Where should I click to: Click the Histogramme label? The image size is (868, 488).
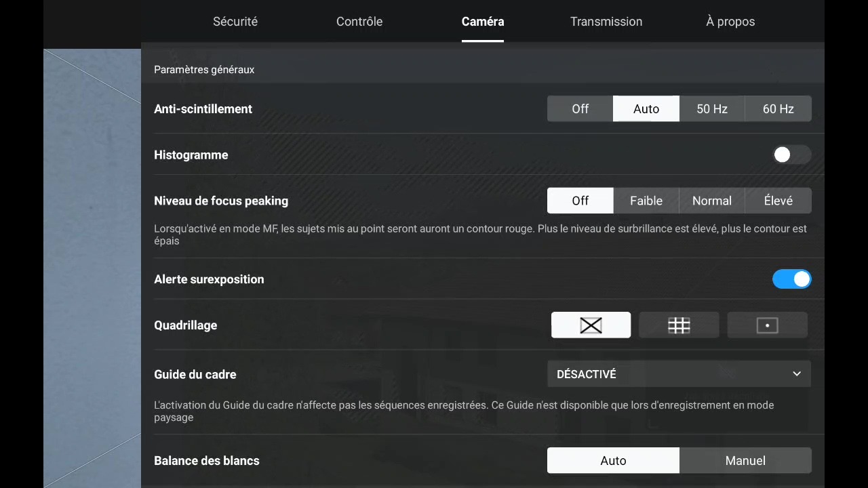tap(191, 155)
